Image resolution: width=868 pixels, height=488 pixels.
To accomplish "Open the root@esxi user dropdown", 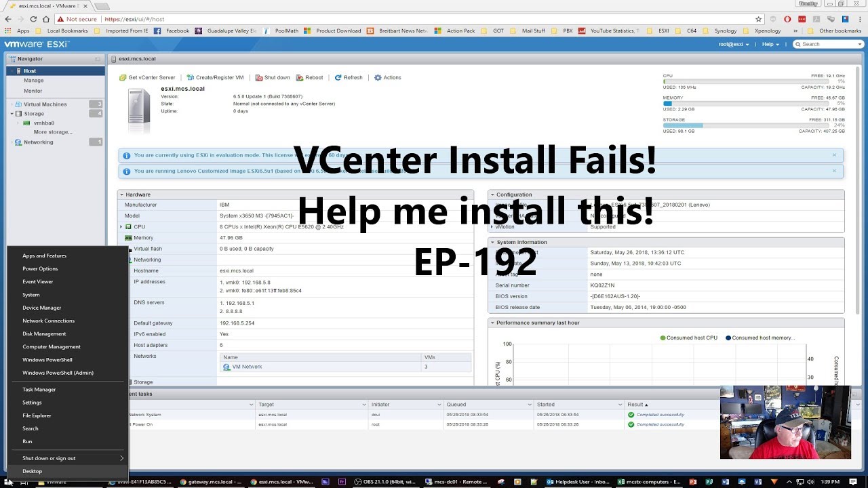I will pyautogui.click(x=734, y=44).
